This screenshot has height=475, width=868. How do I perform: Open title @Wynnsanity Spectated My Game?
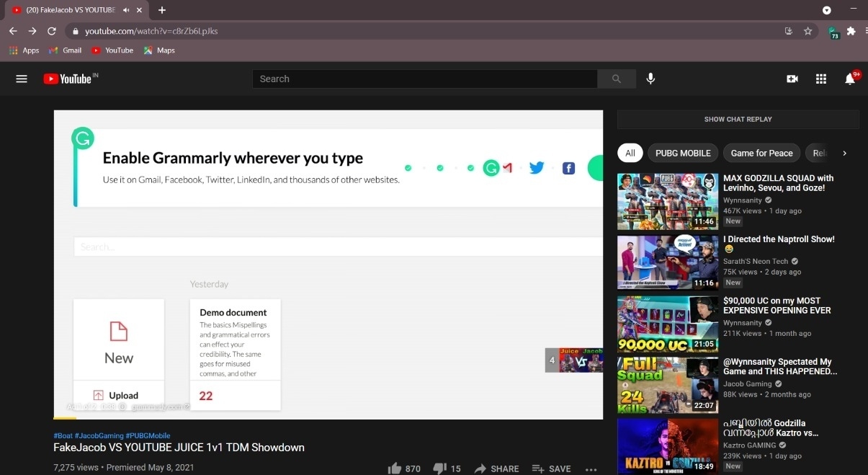780,367
